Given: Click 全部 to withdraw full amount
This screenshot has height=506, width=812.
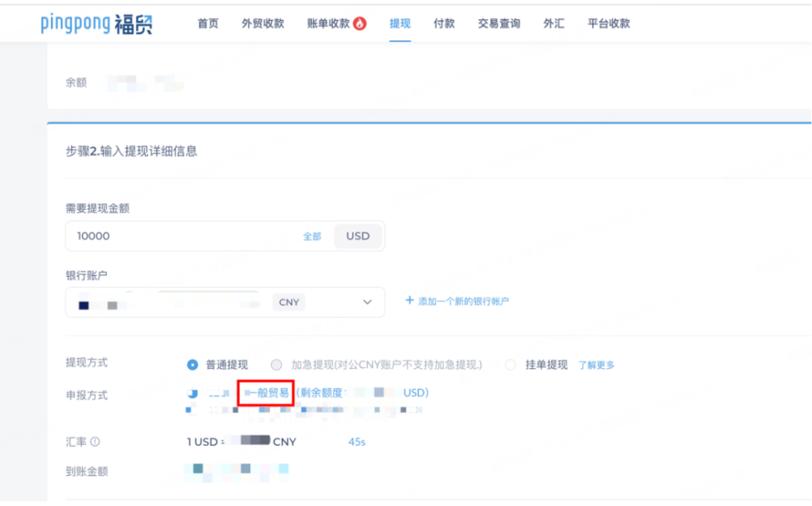Looking at the screenshot, I should [x=312, y=237].
